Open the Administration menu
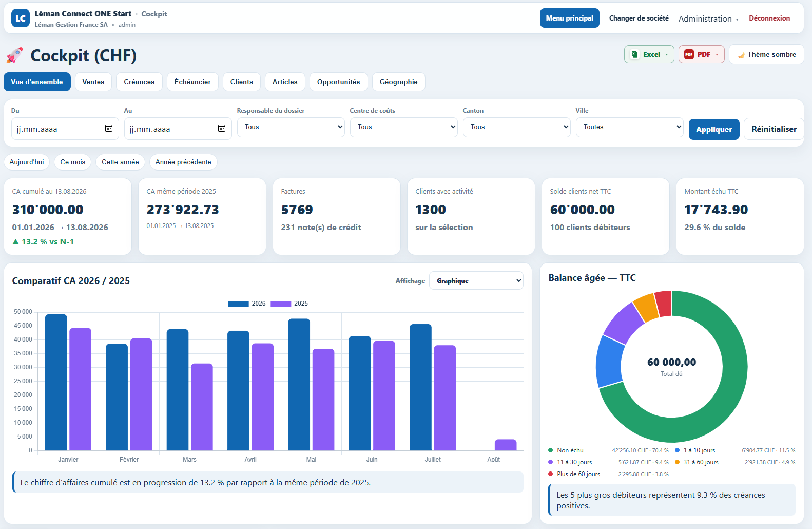 click(708, 18)
